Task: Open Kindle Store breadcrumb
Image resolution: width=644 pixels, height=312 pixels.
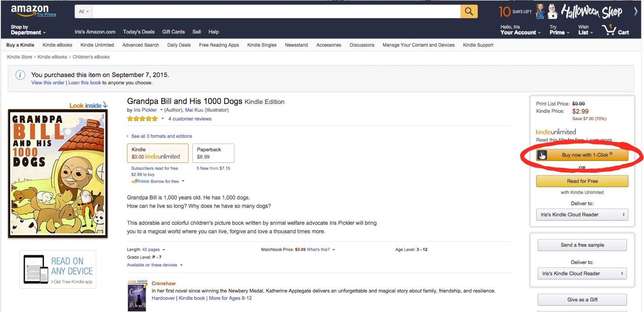Action: tap(19, 57)
